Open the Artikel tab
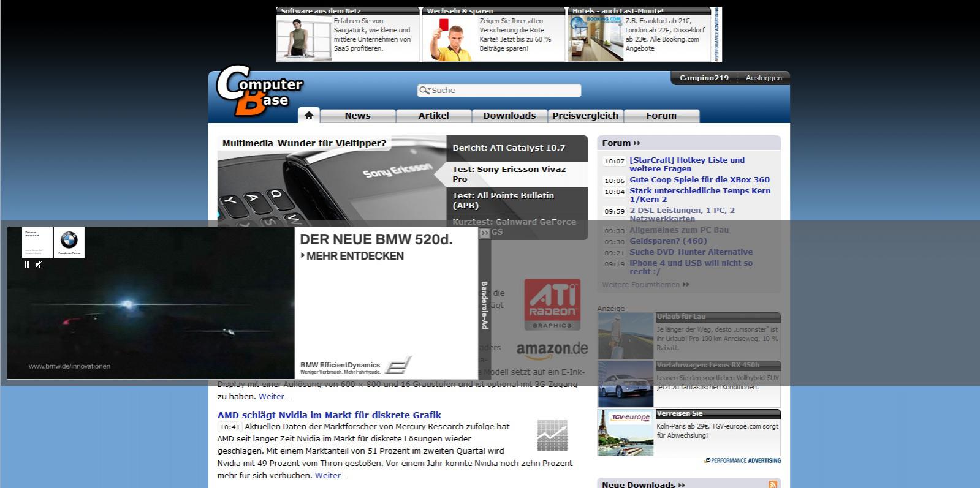The image size is (980, 488). coord(433,116)
